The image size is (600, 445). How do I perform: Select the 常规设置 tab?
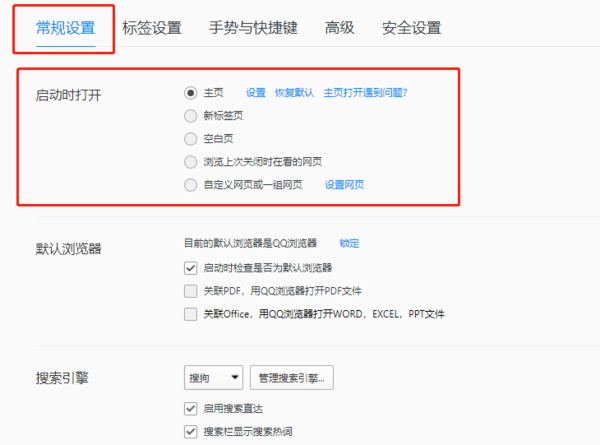pos(65,28)
